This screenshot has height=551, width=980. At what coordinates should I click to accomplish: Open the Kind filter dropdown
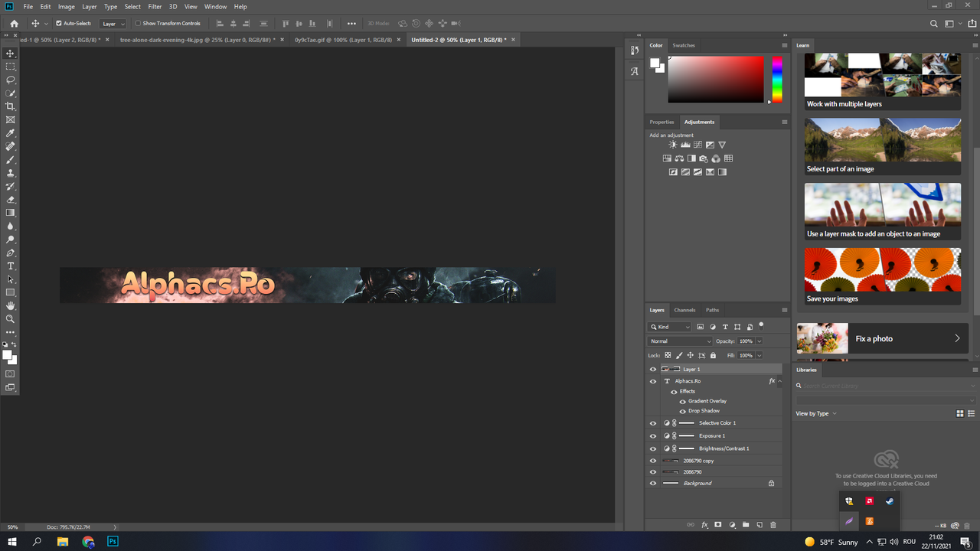click(669, 327)
